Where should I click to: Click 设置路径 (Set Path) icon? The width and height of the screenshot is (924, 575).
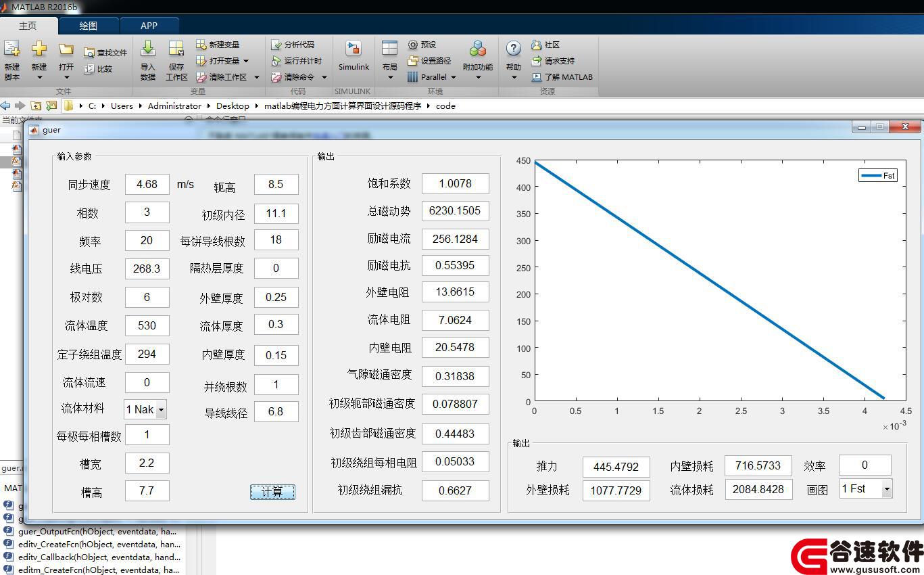[413, 60]
